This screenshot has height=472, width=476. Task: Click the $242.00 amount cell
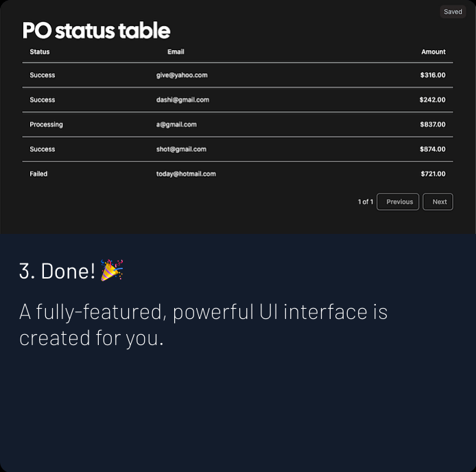(x=433, y=100)
